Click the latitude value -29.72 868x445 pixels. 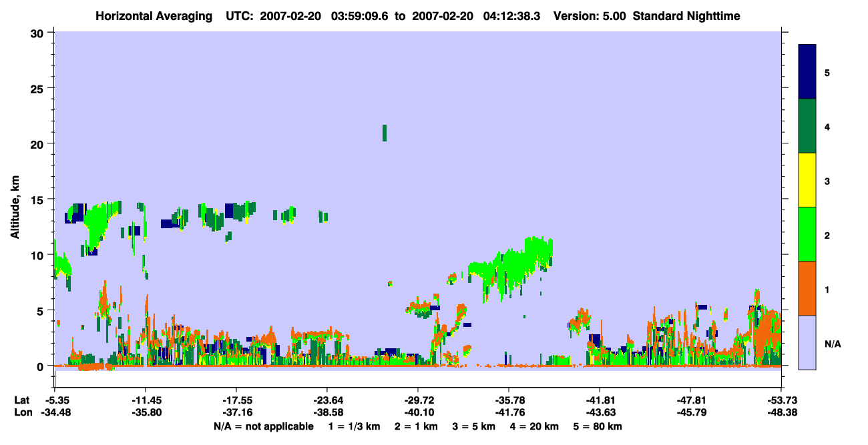click(x=418, y=400)
